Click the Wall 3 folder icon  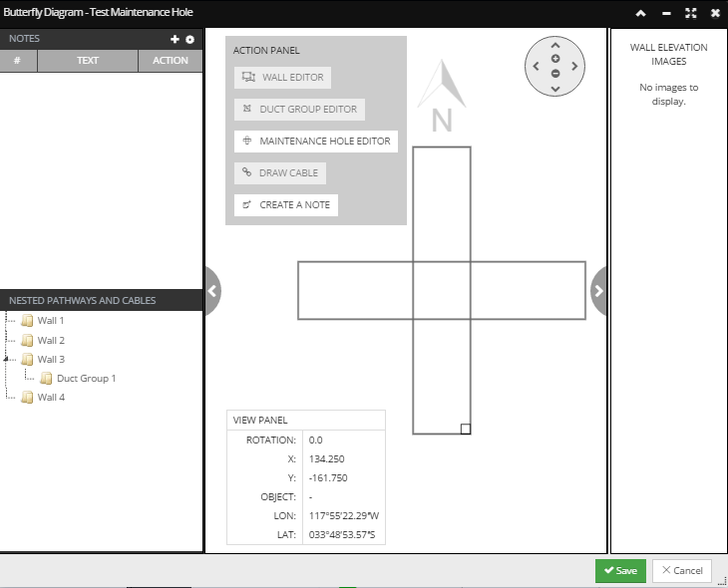click(27, 360)
